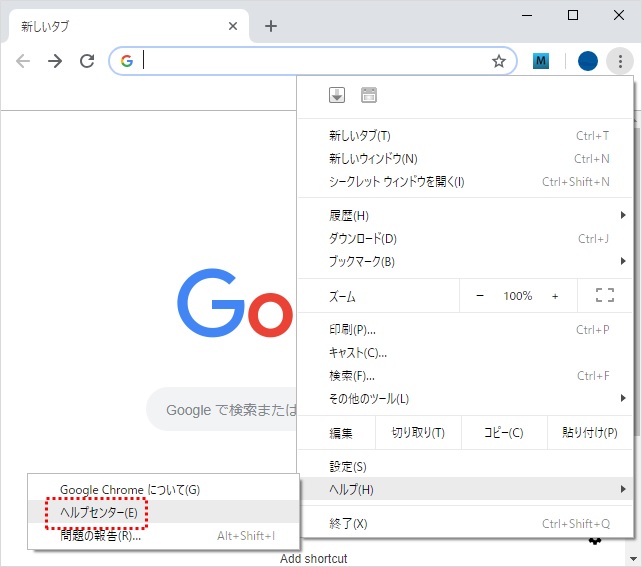Choose 問題の報告(R)... in the submenu
The image size is (642, 567).
click(163, 535)
